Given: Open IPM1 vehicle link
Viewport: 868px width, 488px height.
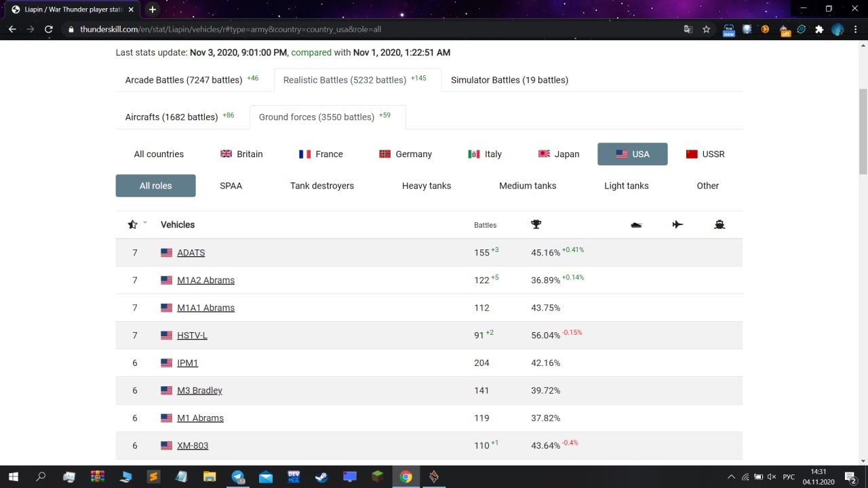Looking at the screenshot, I should [187, 363].
